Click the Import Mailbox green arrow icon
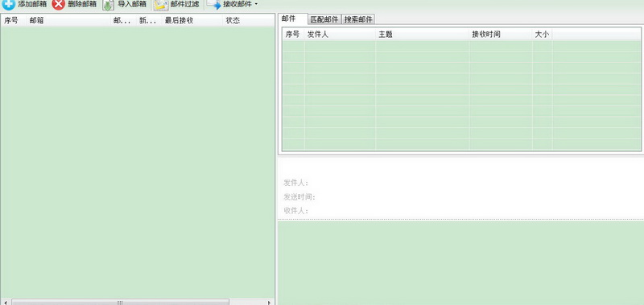Viewport: 644px width, 305px height. click(x=108, y=5)
